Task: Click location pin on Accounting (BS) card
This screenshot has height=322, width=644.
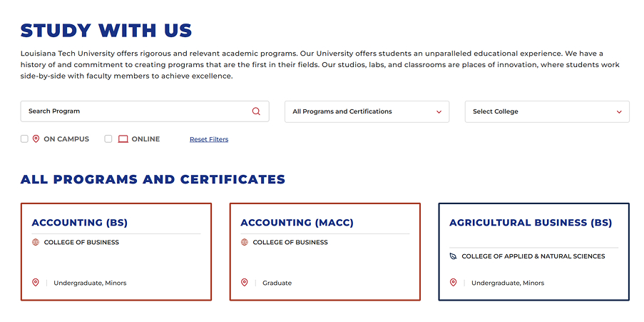Action: (36, 283)
